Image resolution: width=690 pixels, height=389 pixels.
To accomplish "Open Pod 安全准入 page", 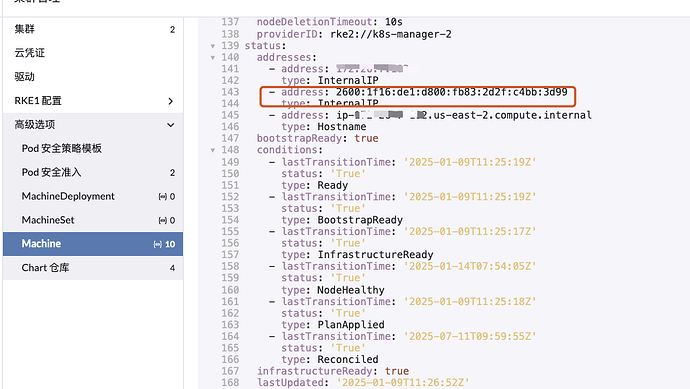I will pyautogui.click(x=93, y=172).
